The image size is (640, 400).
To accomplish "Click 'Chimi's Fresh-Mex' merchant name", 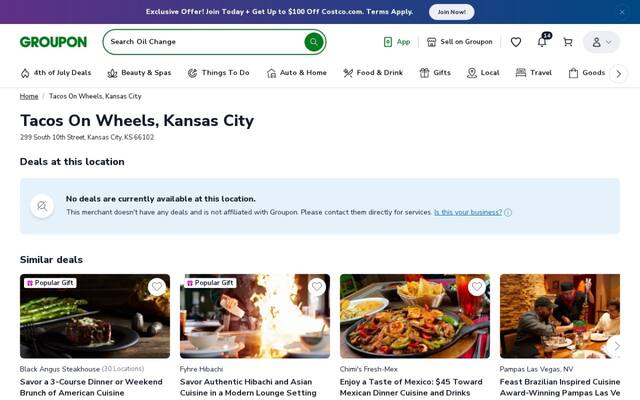I will coord(369,369).
